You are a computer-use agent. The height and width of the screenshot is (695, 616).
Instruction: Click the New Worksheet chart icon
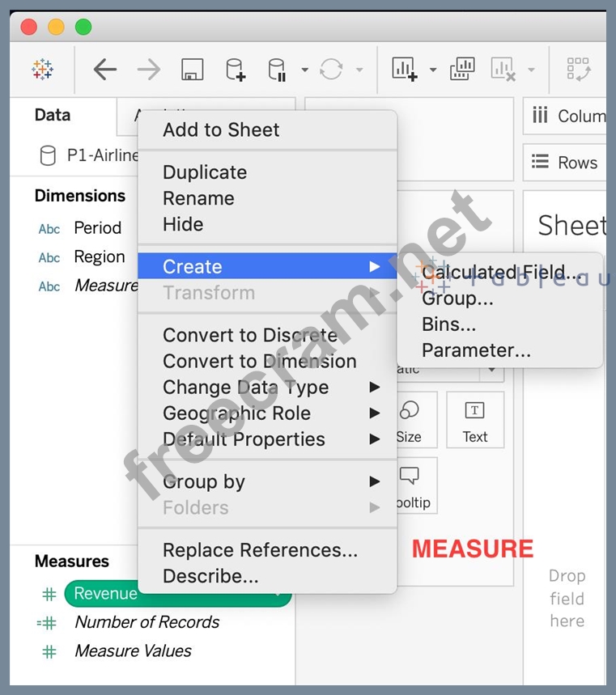[x=404, y=70]
